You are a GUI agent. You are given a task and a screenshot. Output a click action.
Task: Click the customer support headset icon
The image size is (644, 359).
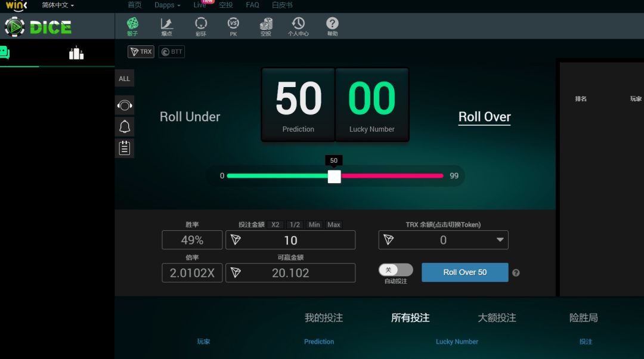[125, 106]
